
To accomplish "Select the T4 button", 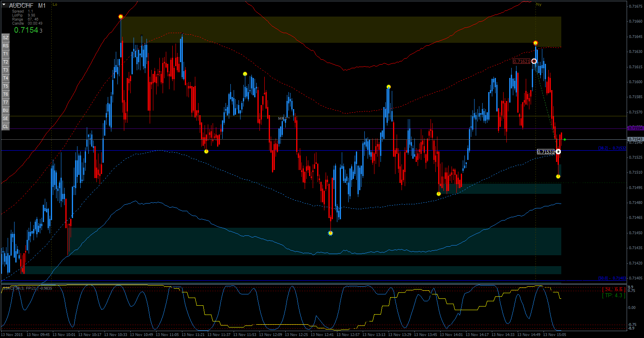I will pos(6,78).
